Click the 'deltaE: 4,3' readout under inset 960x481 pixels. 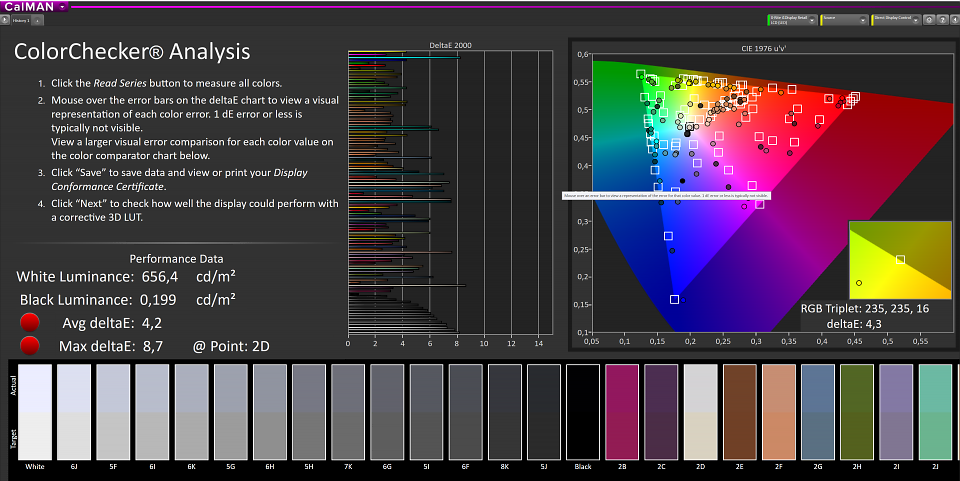coord(854,324)
